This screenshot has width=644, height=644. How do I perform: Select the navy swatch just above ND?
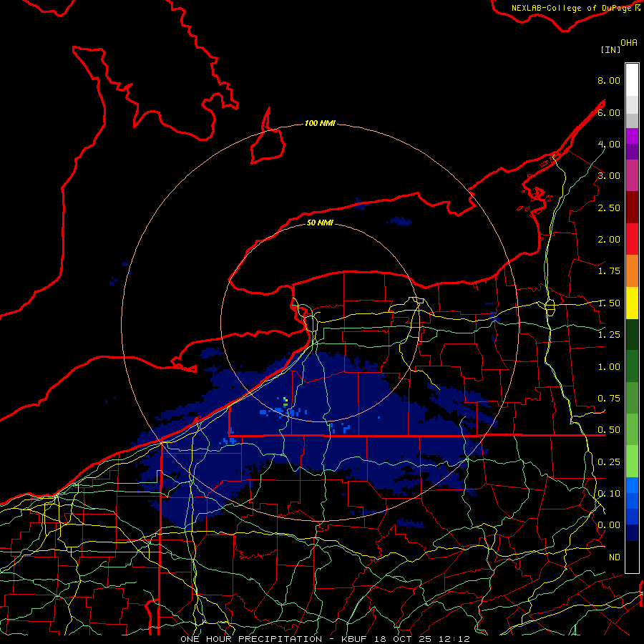(x=632, y=532)
